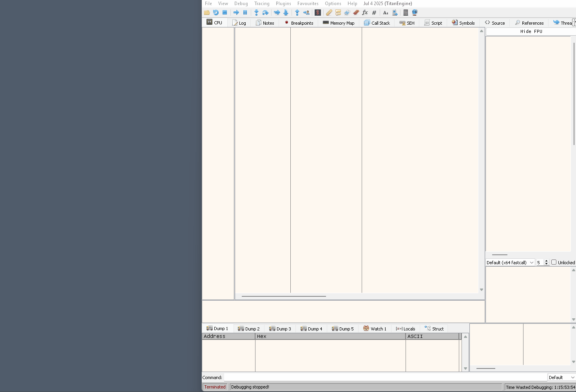Screen dimensions: 576x392
Task: Switch to the Source tab
Action: coord(495,23)
